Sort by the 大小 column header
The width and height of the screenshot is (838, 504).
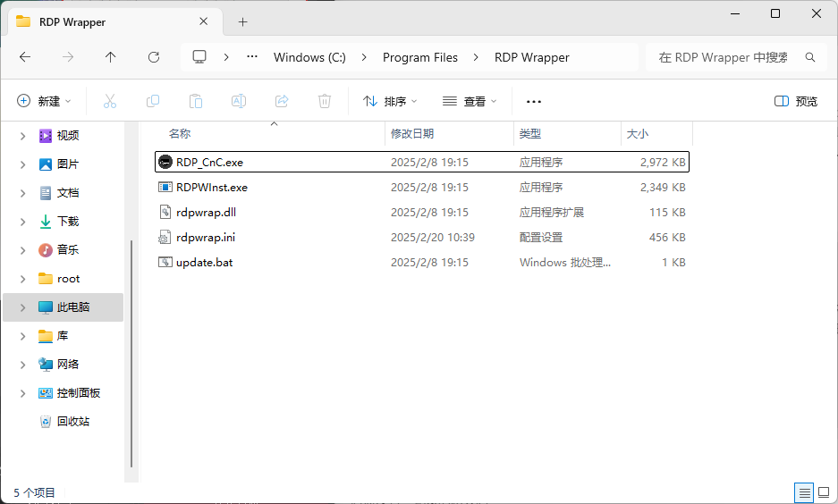638,133
